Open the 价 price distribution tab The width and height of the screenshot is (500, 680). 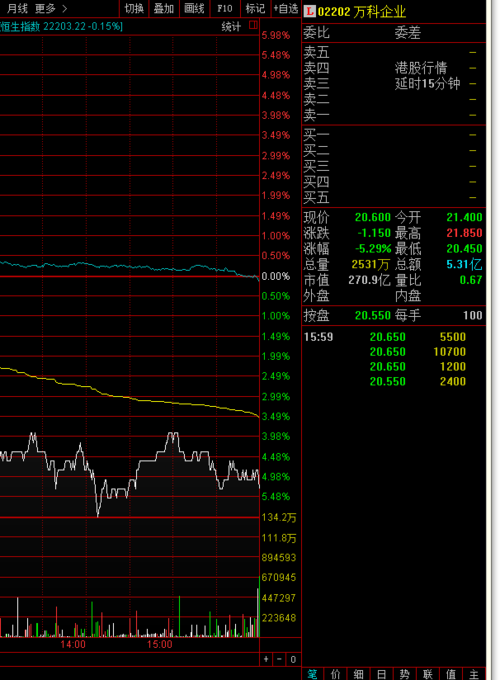pos(336,674)
